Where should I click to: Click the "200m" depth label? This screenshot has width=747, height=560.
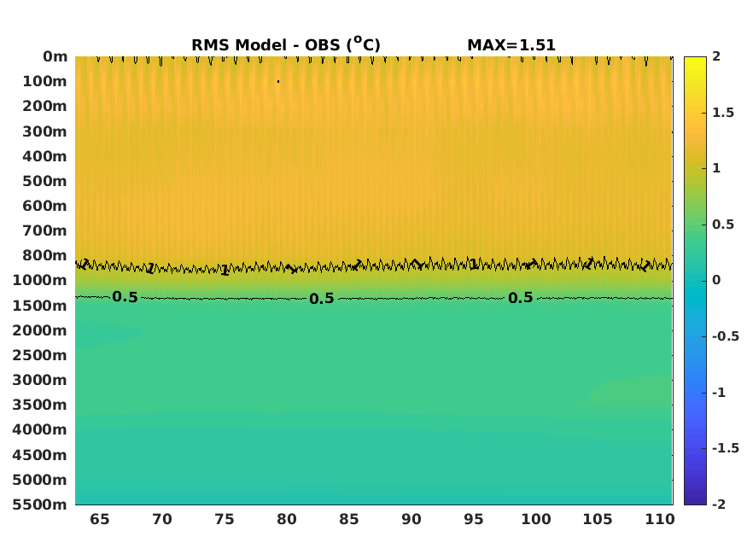click(x=44, y=106)
